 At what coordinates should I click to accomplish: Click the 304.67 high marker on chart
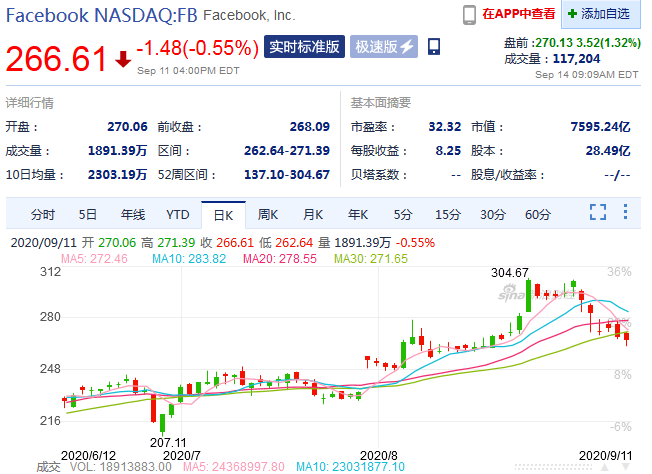tap(510, 273)
